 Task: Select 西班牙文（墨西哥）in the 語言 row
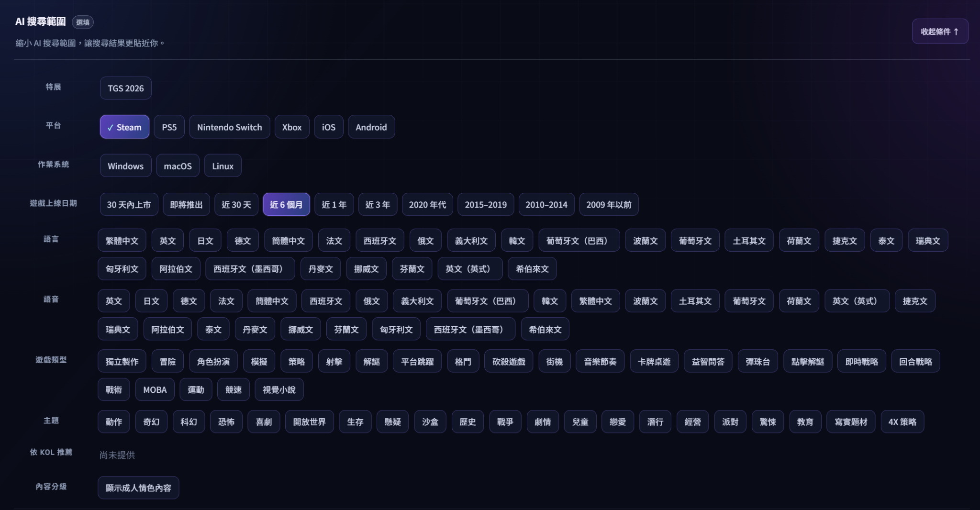click(x=250, y=268)
